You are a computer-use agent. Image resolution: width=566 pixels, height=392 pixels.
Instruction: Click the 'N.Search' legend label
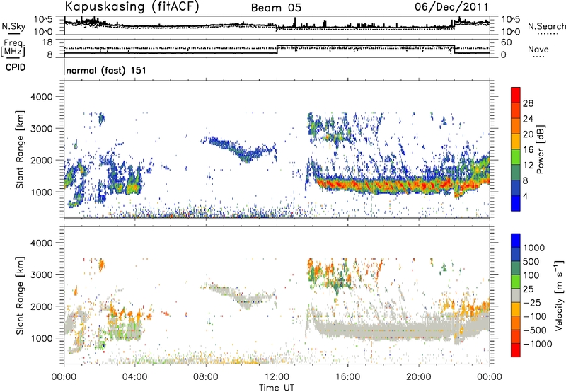pos(546,26)
